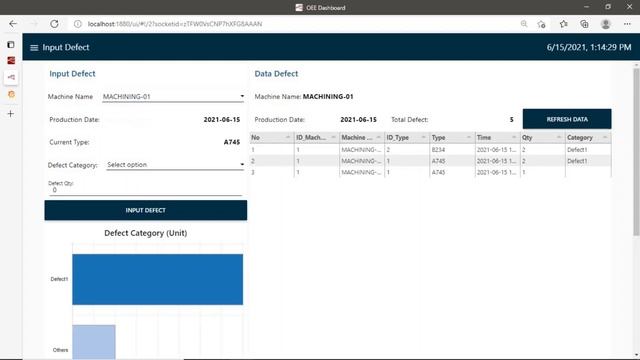Open ID_Type column filter menu
This screenshot has width=640, height=360.
point(423,138)
